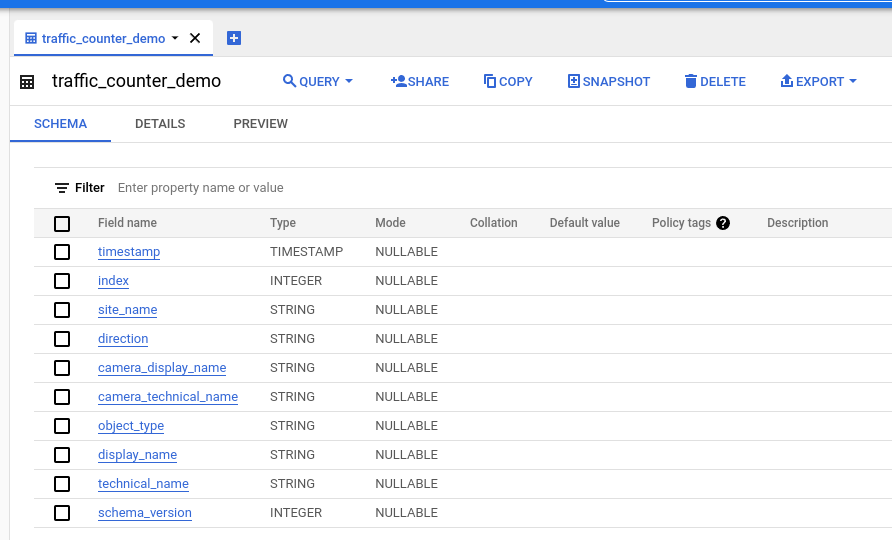Open the traffic_counter_demo tab dropdown arrow

click(175, 38)
